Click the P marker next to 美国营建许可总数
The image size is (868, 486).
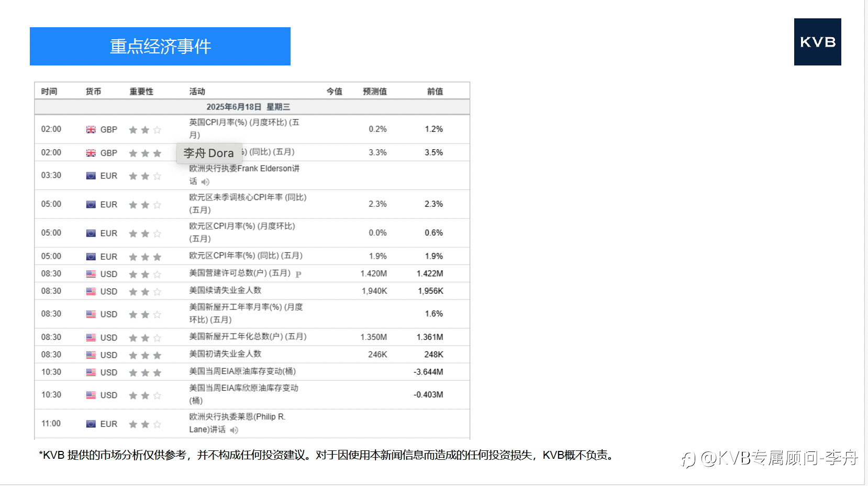pos(298,274)
